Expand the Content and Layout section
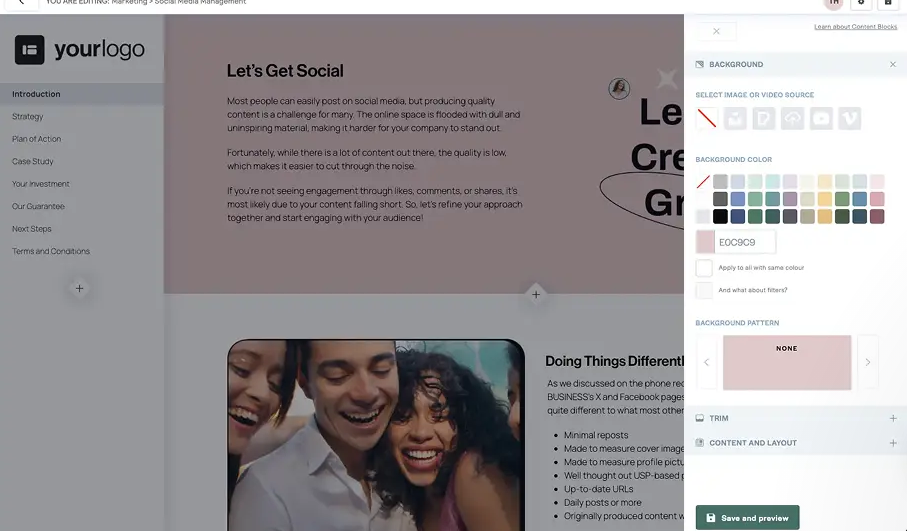907x531 pixels. point(893,443)
